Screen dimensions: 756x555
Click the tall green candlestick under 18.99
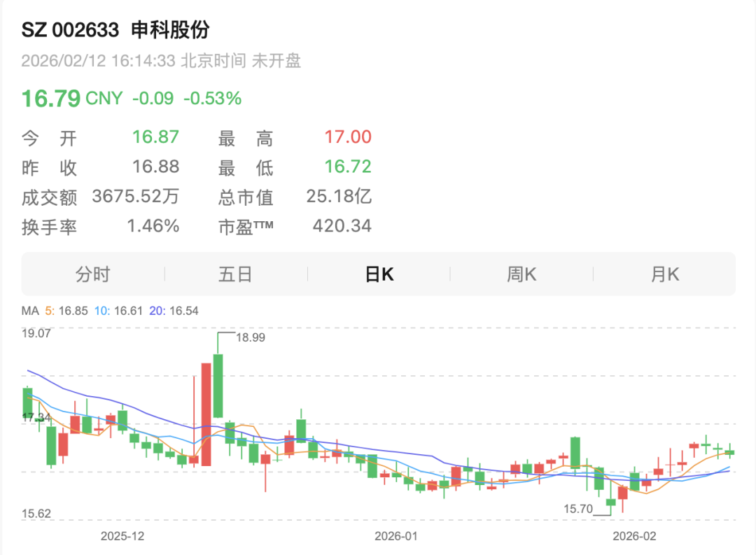tap(218, 386)
